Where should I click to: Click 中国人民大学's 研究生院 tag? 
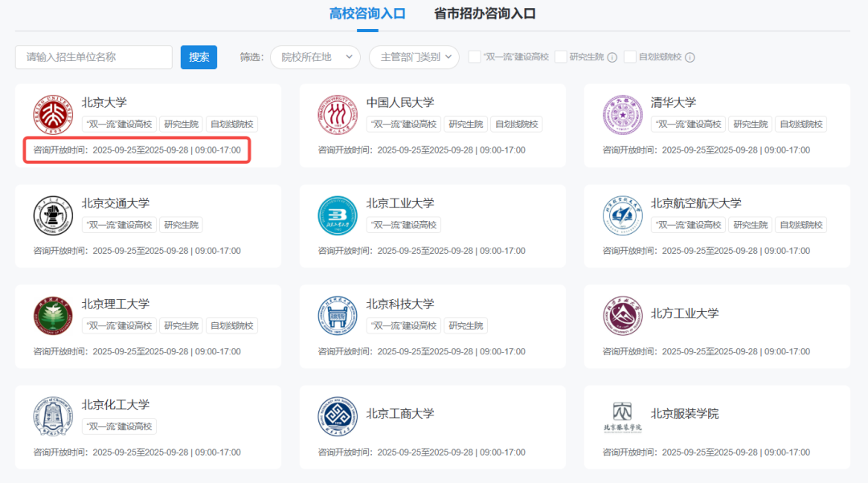(x=465, y=124)
